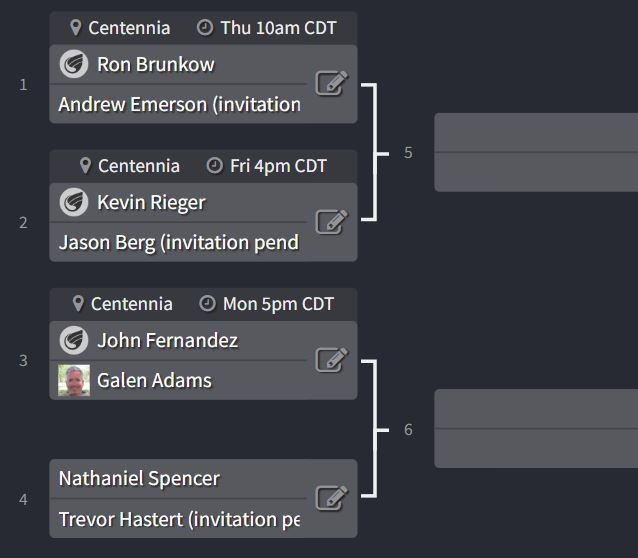The image size is (638, 558).
Task: Edit match 4 using pencil icon
Action: [x=331, y=498]
